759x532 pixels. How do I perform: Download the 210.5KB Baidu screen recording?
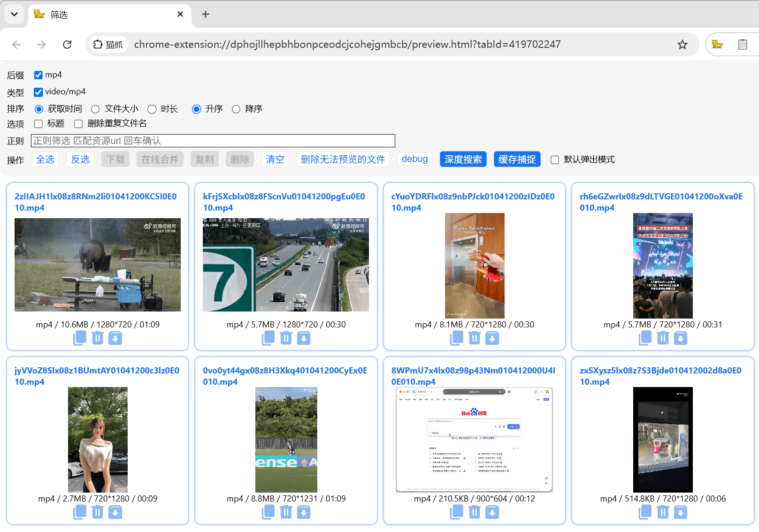(492, 512)
